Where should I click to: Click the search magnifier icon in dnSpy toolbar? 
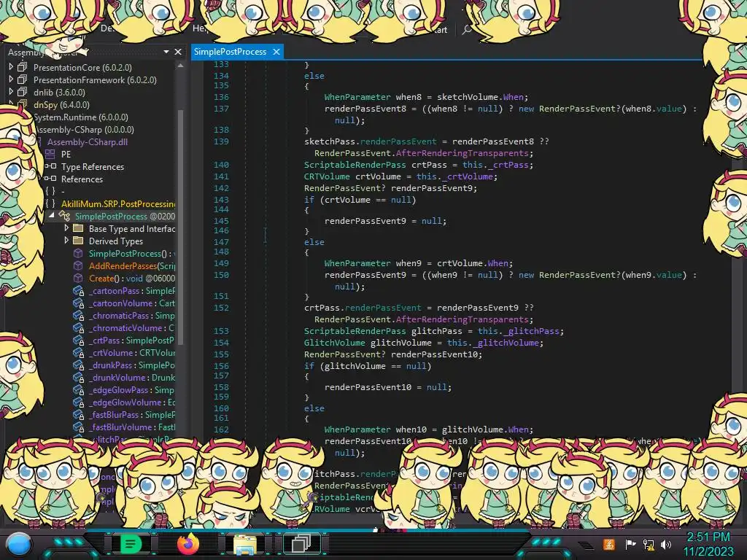coord(468,29)
